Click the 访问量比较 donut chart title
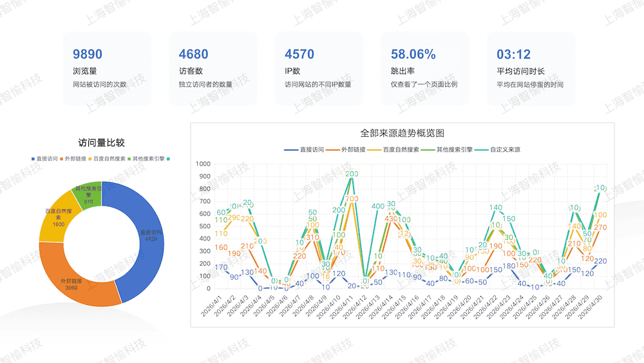This screenshot has height=363, width=644. click(x=102, y=142)
